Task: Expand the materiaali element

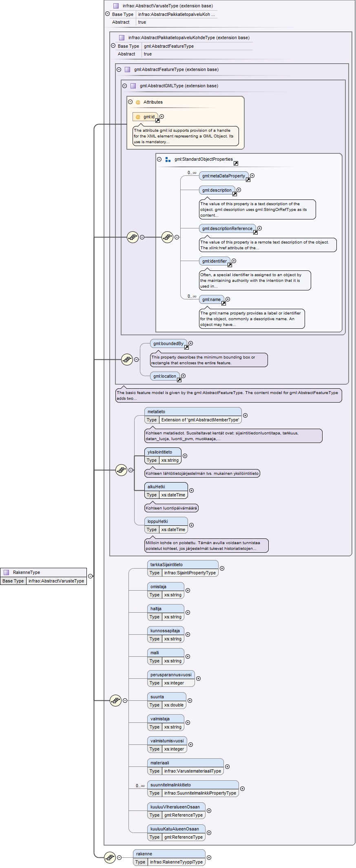Action: coord(228,766)
